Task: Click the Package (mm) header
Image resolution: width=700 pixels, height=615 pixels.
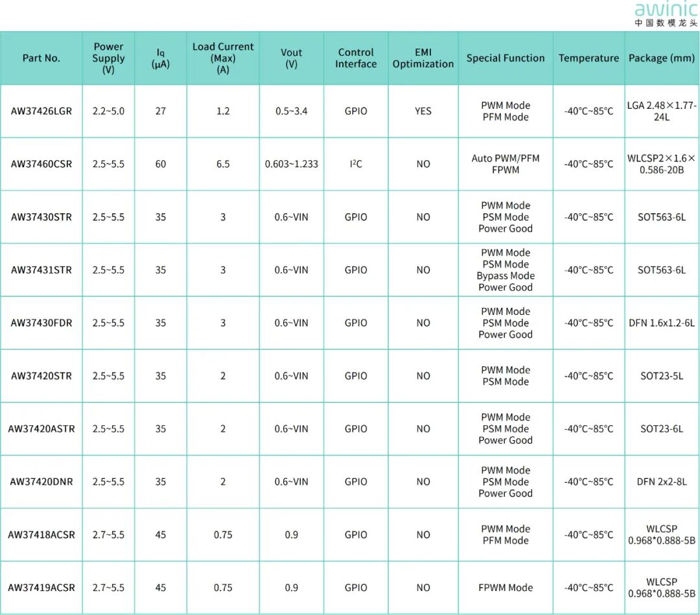Action: point(662,58)
